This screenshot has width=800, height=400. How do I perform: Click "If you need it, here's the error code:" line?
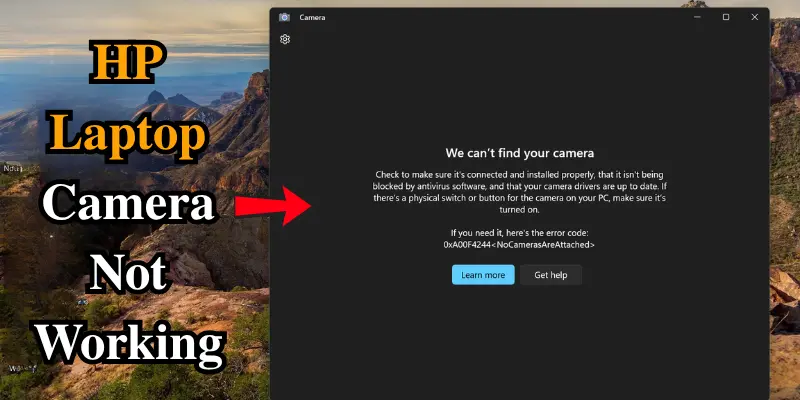[519, 233]
